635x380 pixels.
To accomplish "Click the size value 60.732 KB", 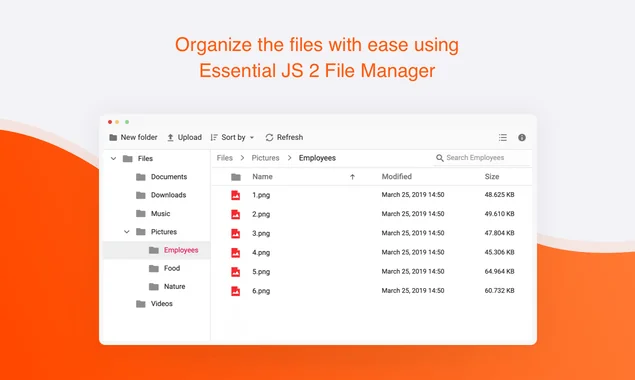I will pos(499,290).
